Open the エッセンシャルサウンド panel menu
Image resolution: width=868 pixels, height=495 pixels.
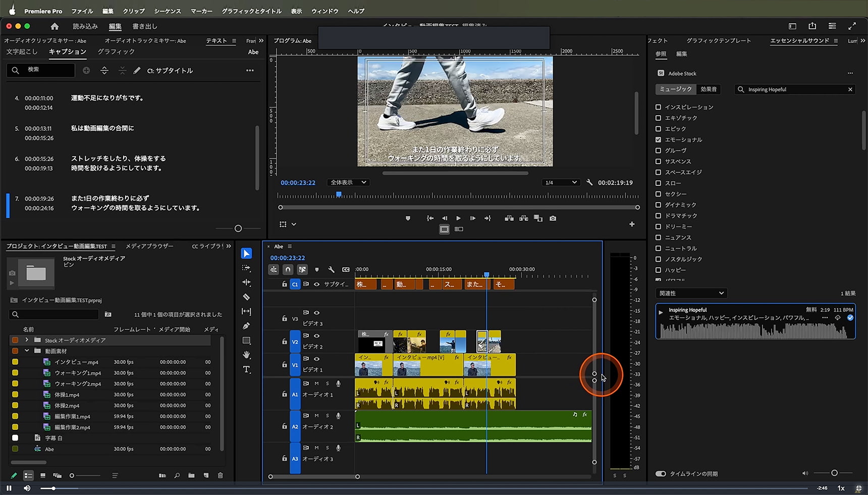(x=836, y=40)
